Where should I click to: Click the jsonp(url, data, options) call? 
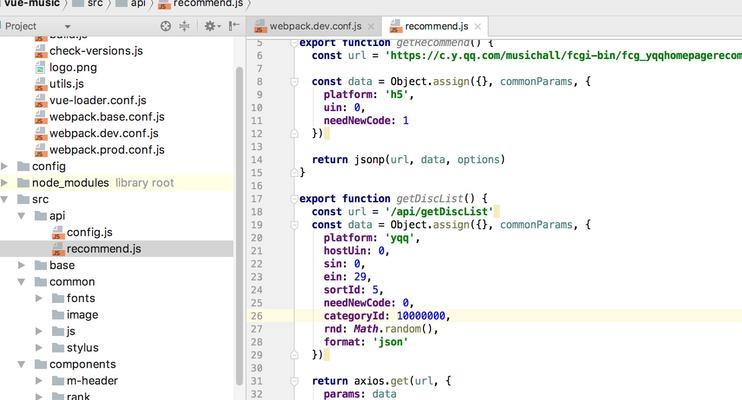click(430, 160)
